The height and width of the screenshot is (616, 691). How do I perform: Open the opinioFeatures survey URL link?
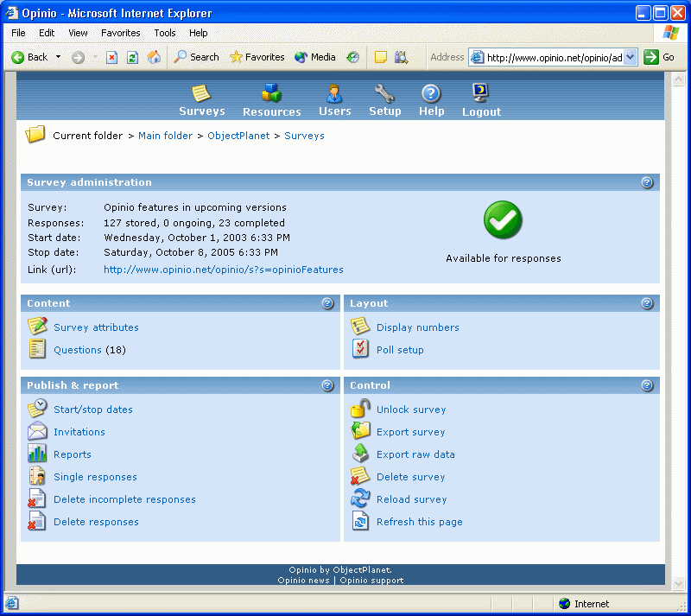click(224, 270)
